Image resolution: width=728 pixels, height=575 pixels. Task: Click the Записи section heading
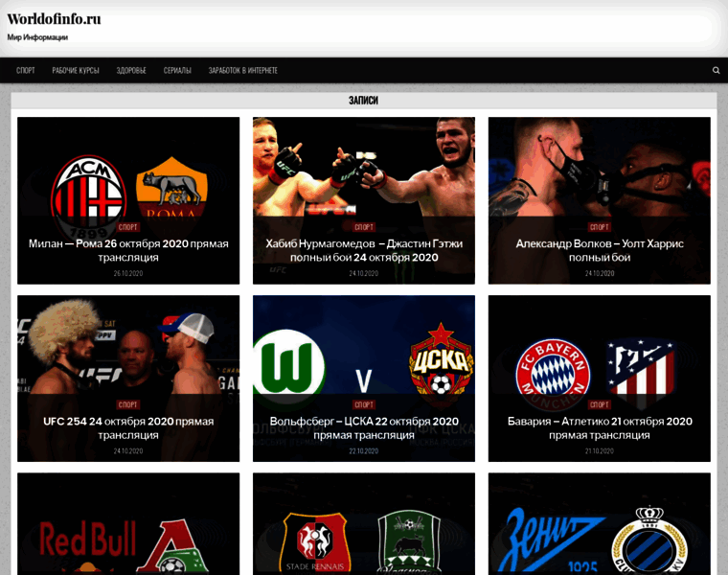(x=364, y=101)
